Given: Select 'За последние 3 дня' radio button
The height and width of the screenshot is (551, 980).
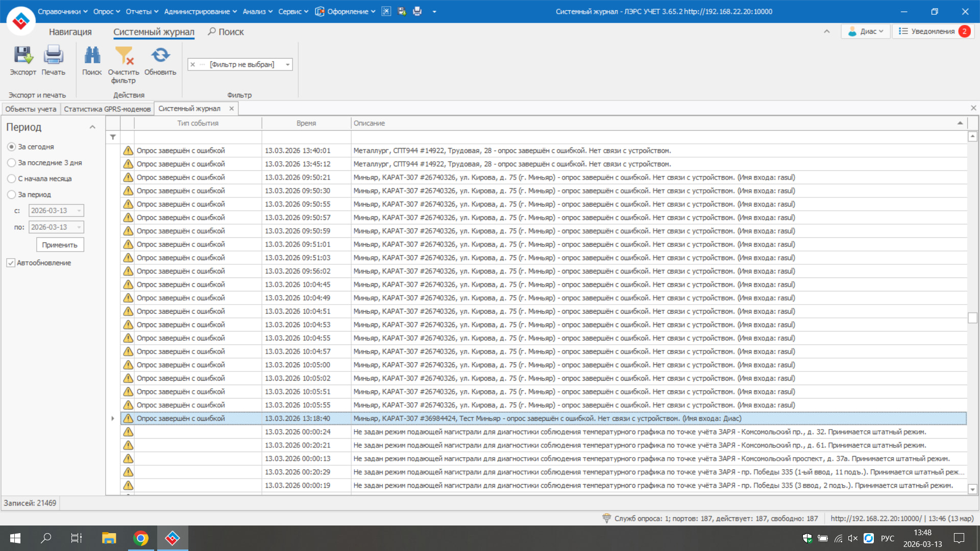Looking at the screenshot, I should (x=11, y=163).
